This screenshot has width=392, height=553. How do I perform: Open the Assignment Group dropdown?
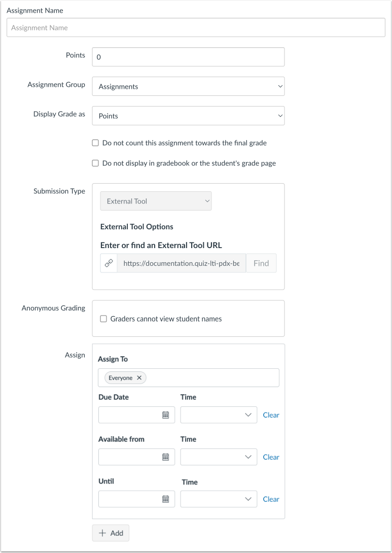click(x=188, y=87)
